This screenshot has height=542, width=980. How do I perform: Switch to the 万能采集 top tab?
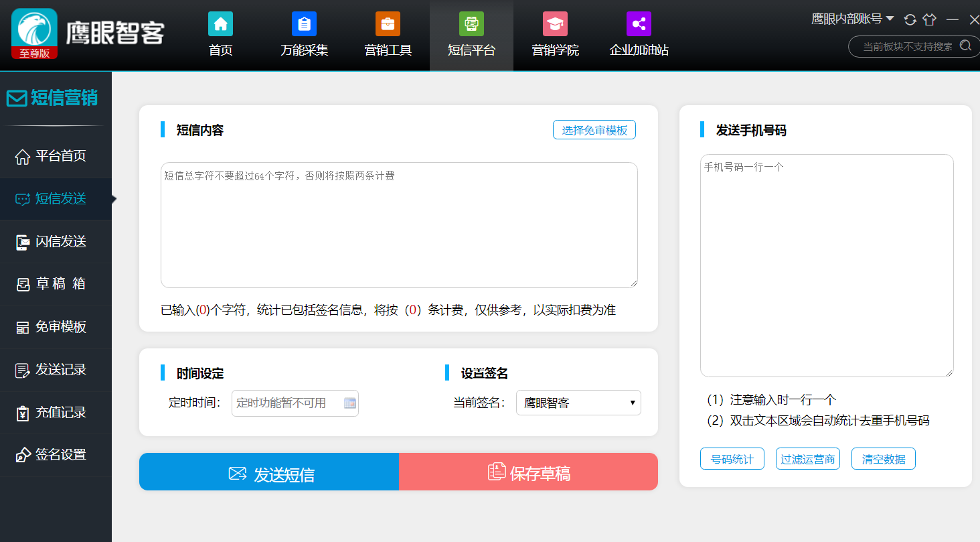tap(304, 35)
